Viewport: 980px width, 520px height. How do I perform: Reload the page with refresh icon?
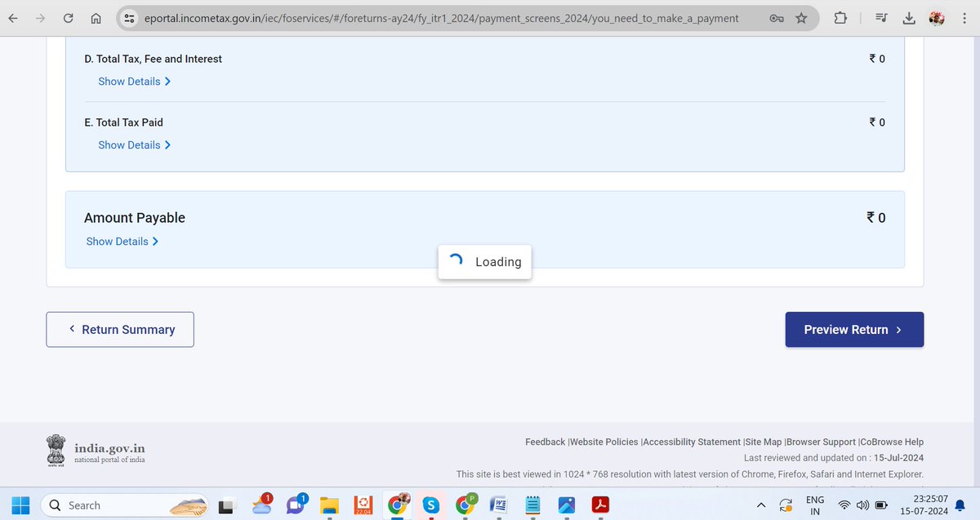point(69,18)
